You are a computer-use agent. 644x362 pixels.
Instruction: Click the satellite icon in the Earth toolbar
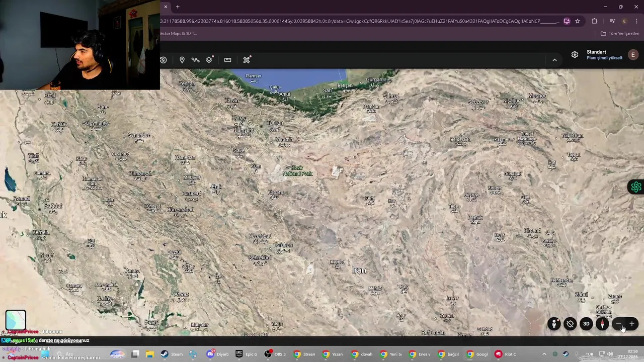pos(247,60)
